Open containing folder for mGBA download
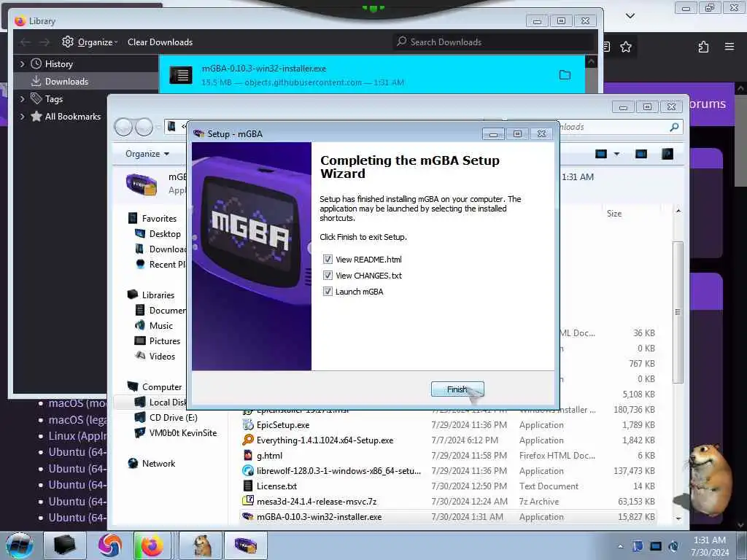This screenshot has width=747, height=560. point(565,75)
